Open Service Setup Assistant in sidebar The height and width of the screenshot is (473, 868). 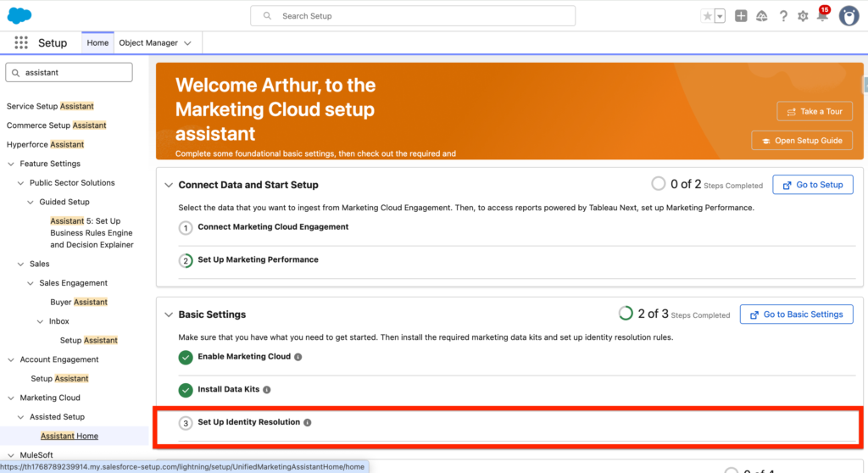click(x=50, y=106)
